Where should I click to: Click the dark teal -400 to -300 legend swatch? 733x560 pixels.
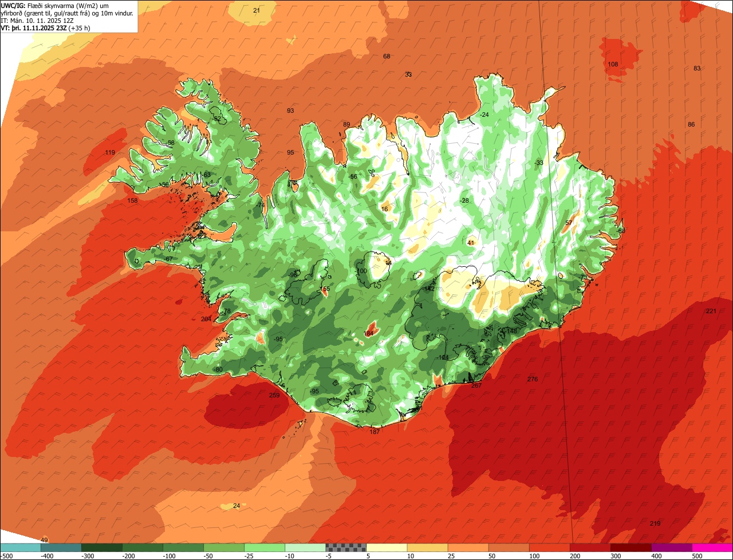(61, 547)
